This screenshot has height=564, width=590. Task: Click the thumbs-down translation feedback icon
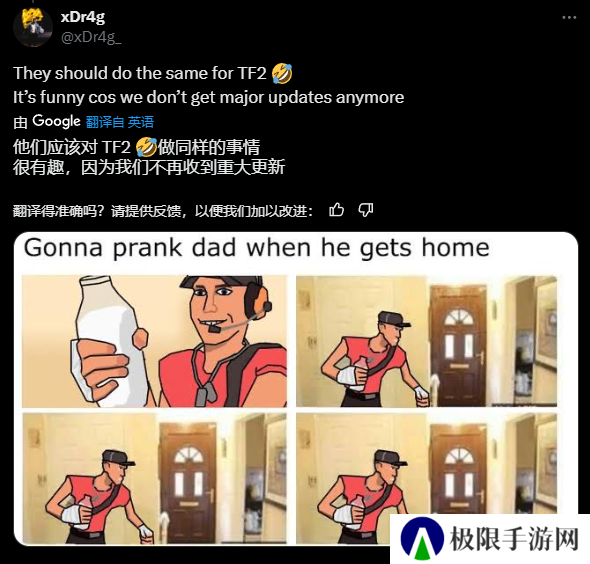366,210
